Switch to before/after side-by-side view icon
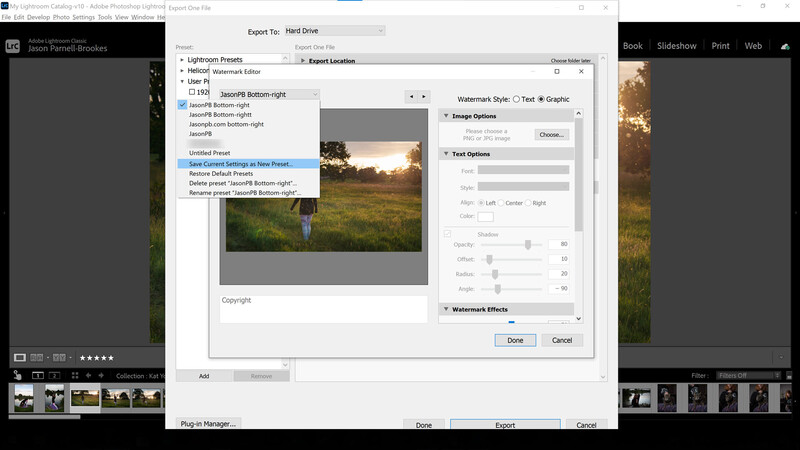 click(37, 358)
